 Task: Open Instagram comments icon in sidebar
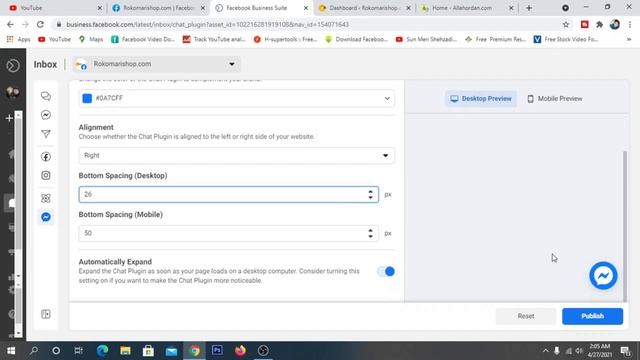(46, 176)
